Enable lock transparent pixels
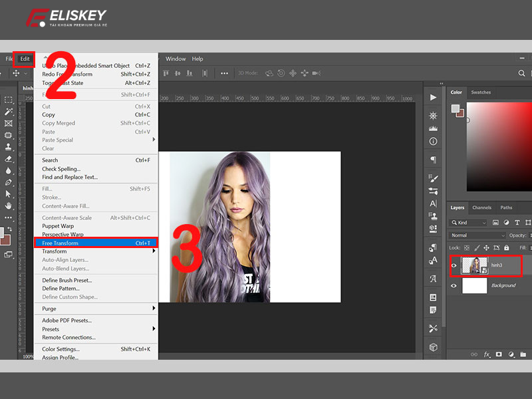 point(466,247)
